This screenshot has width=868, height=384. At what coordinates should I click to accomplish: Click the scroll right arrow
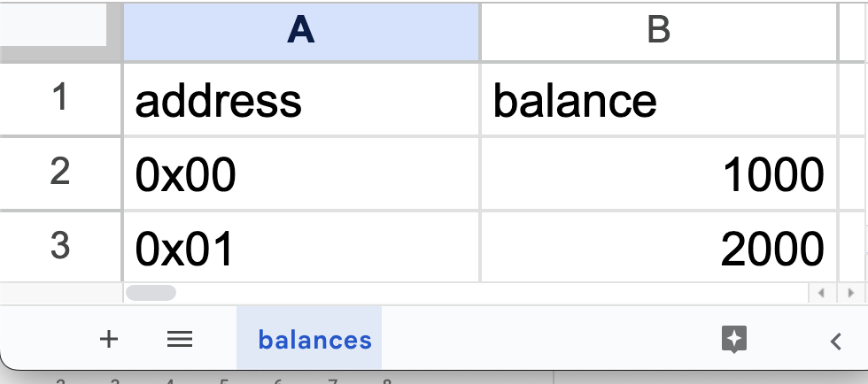[851, 293]
